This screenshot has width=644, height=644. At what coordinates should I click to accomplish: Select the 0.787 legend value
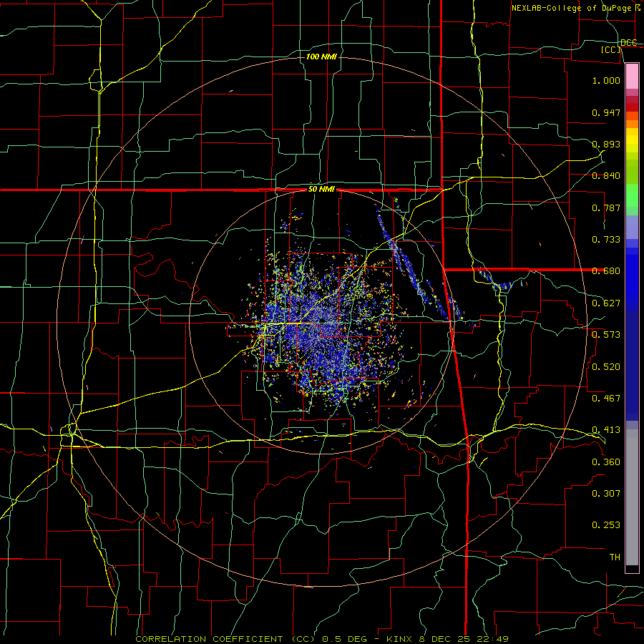[606, 208]
